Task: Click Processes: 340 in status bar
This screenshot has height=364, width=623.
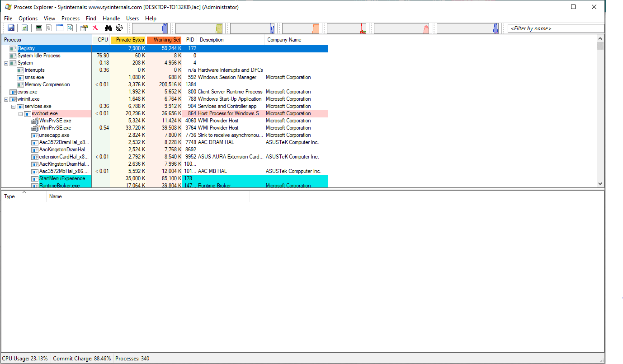Action: 132,359
